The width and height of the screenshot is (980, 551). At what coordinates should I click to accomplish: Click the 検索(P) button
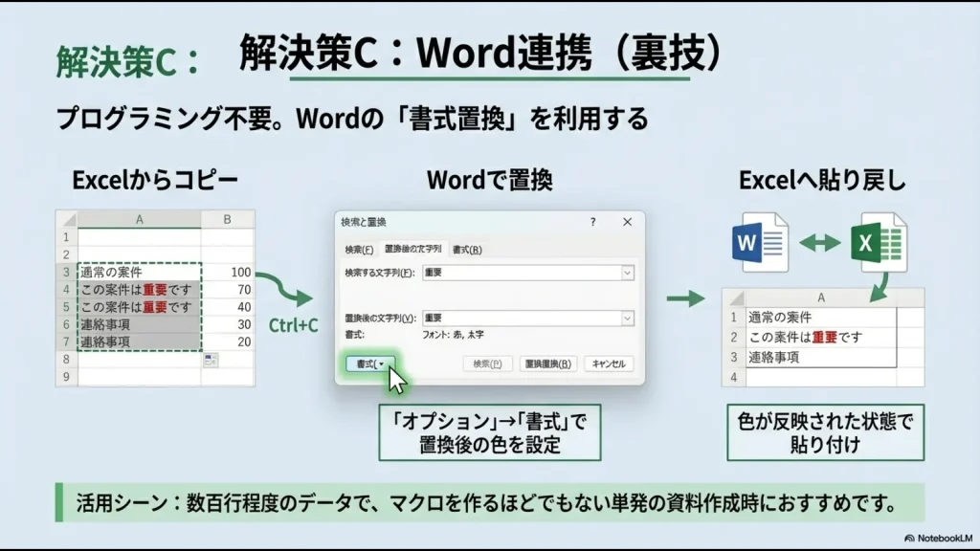tap(487, 364)
